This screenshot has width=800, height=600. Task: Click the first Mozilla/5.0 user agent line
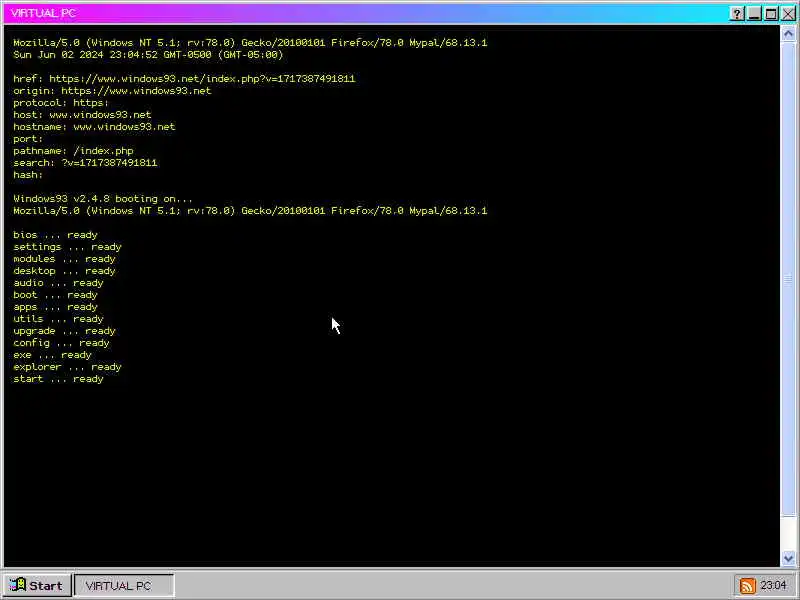point(250,43)
